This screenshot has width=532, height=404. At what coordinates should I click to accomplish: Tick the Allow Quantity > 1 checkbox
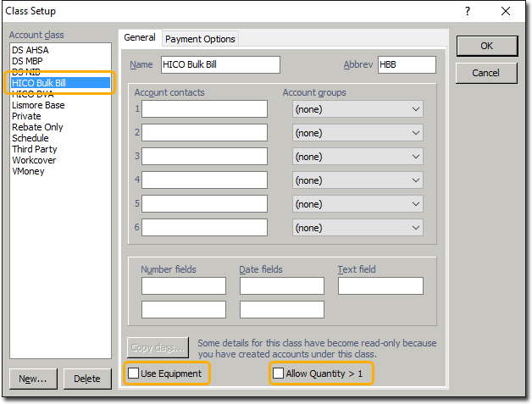pos(279,374)
